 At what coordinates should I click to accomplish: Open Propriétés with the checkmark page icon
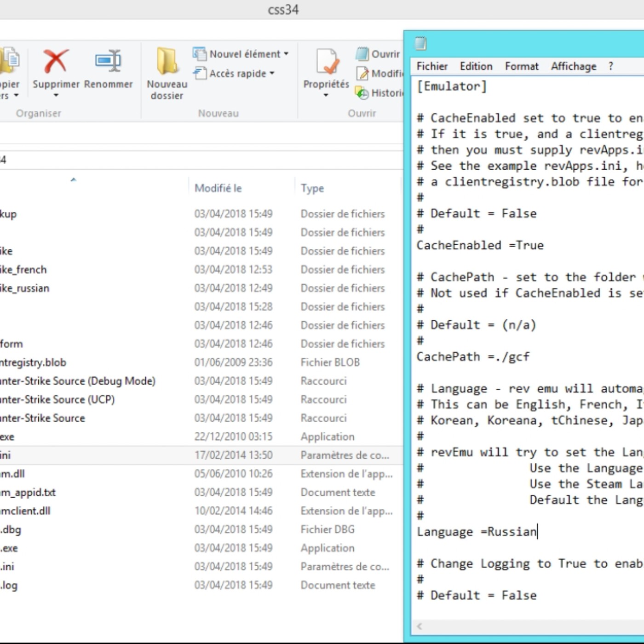click(328, 61)
